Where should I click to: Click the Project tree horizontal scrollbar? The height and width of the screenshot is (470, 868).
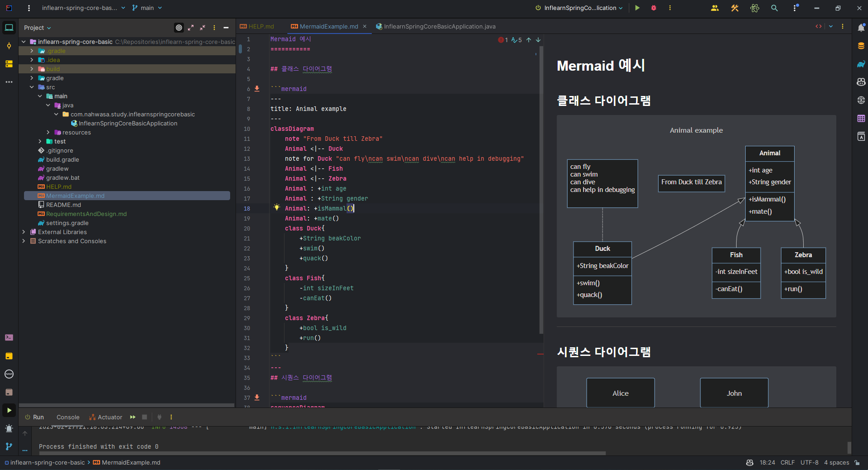tap(127, 405)
